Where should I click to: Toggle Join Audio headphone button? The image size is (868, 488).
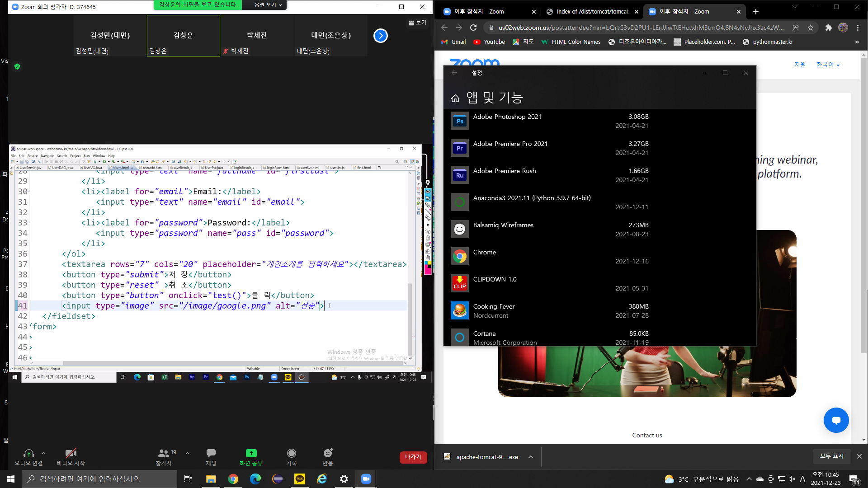[x=28, y=453]
